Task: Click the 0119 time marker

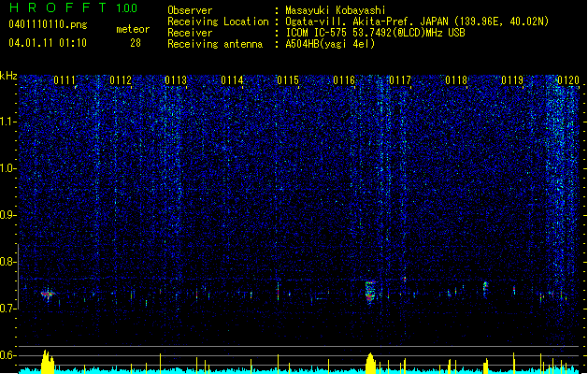Action: point(512,80)
